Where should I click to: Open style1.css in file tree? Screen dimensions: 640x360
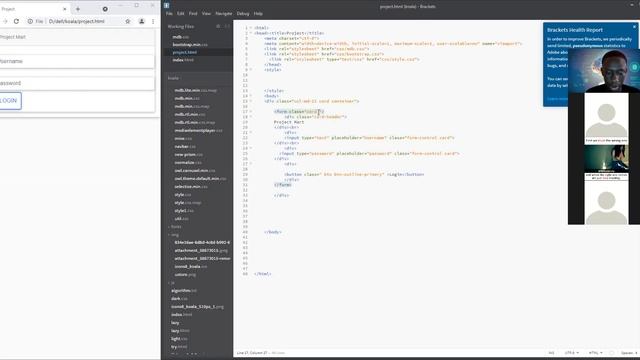point(184,211)
